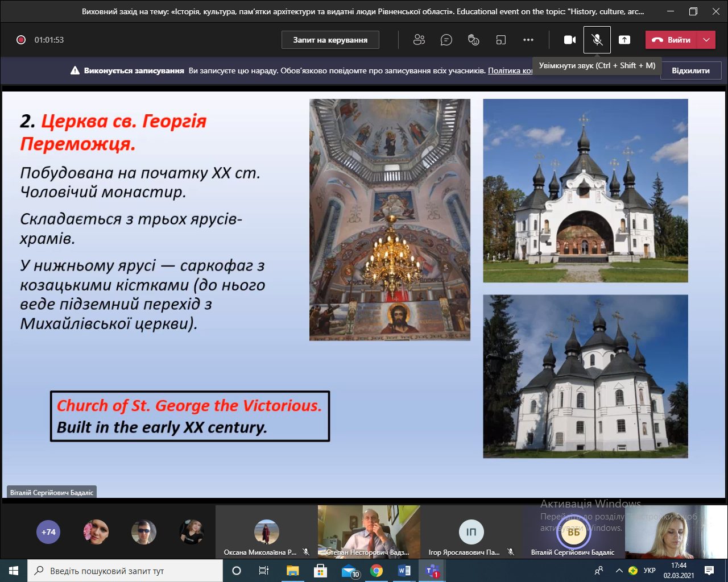728x582 pixels.
Task: Leave the meeting with Вийти
Action: [671, 40]
